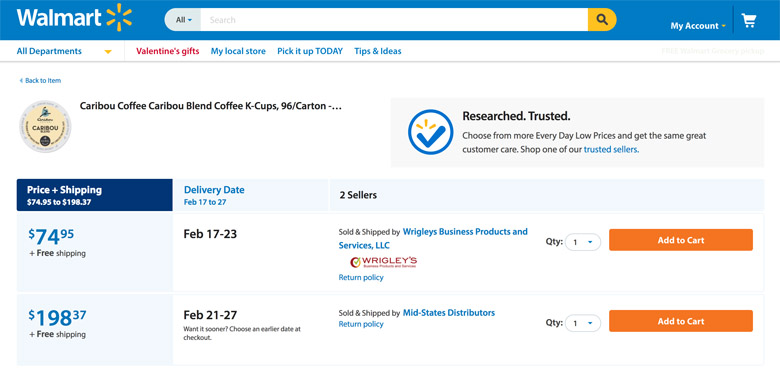Click the Caribou Coffee product title
Screen dimensions: 780x379
210,106
